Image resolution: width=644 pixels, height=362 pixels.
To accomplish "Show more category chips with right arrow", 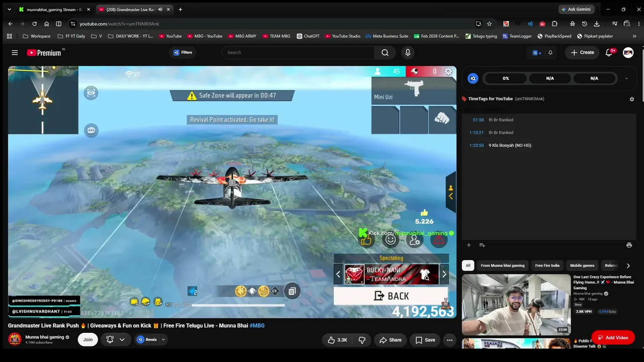I will click(628, 265).
